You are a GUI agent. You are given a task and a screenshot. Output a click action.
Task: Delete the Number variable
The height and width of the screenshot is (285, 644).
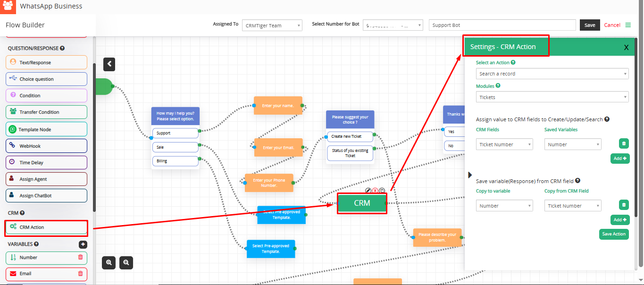80,257
